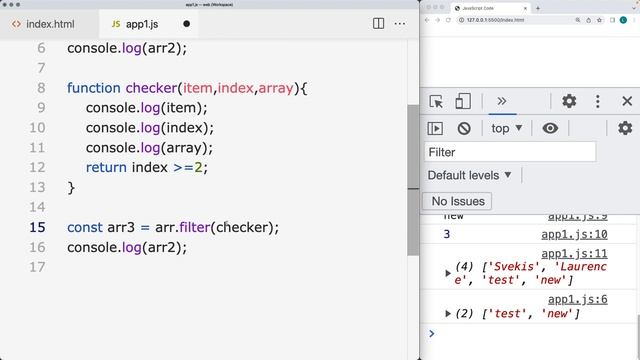Click the browser back arrow
This screenshot has height=360, width=640.
pos(427,20)
